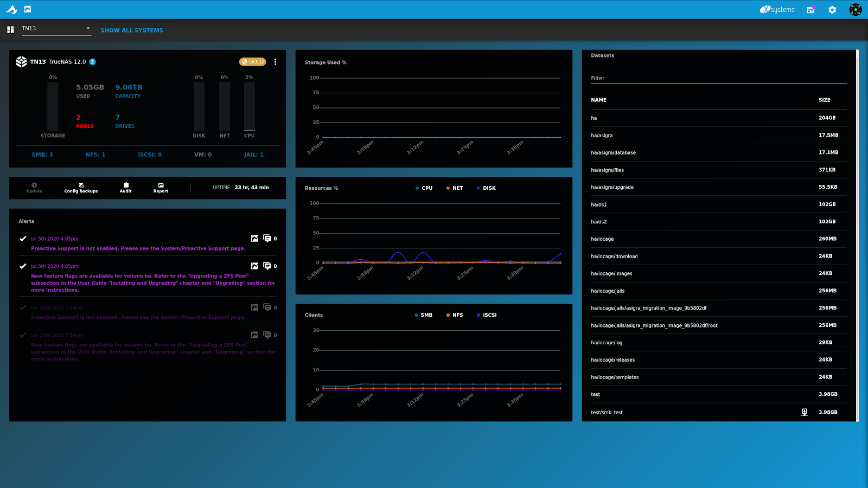868x488 pixels.
Task: Open Config Backups
Action: click(x=81, y=188)
